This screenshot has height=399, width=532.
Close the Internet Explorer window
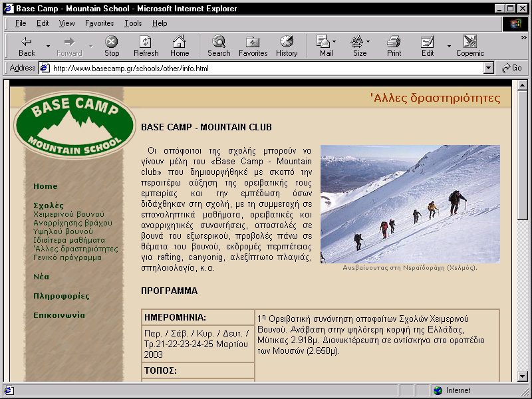click(x=523, y=9)
